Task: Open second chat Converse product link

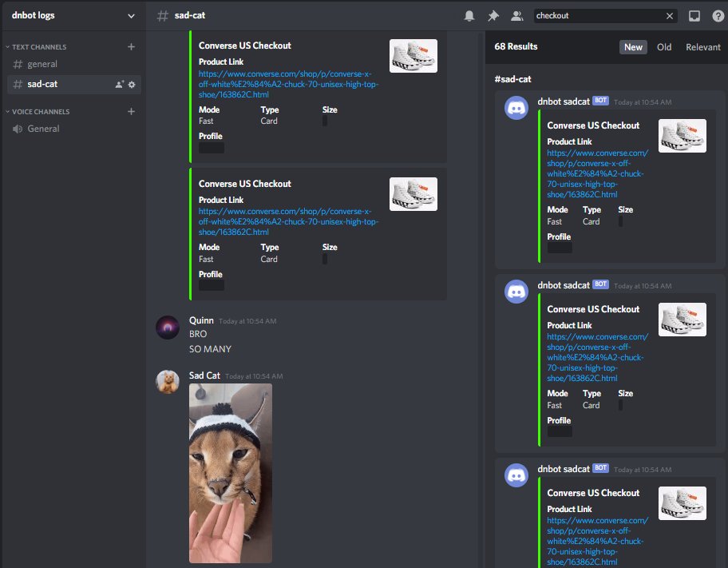Action: (288, 222)
